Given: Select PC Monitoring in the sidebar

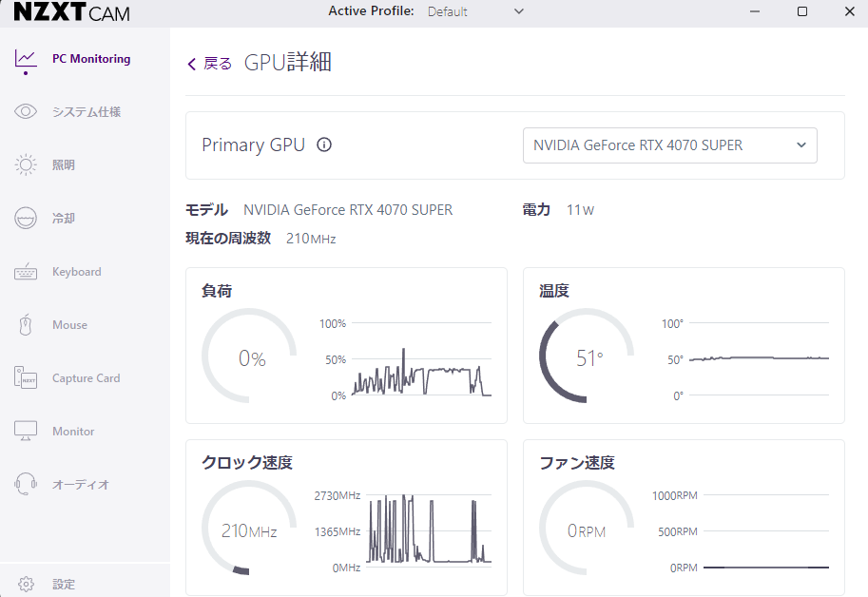Looking at the screenshot, I should click(91, 58).
